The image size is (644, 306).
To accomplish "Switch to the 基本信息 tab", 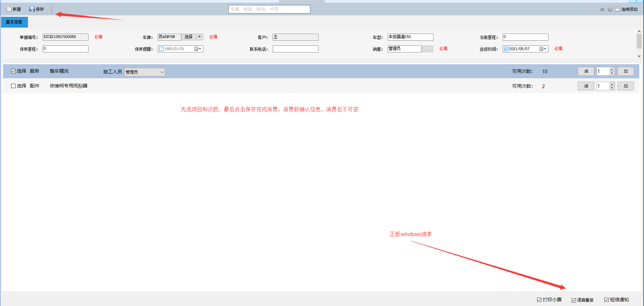I will [14, 22].
